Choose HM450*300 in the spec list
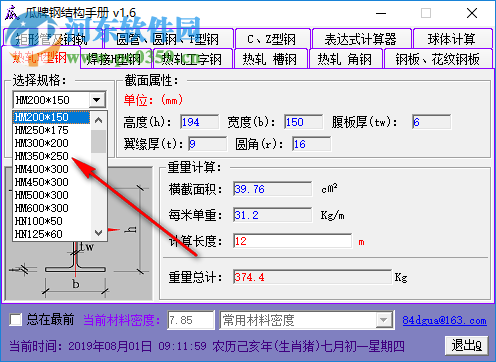Viewport: 496px width, 362px height. tap(52, 182)
